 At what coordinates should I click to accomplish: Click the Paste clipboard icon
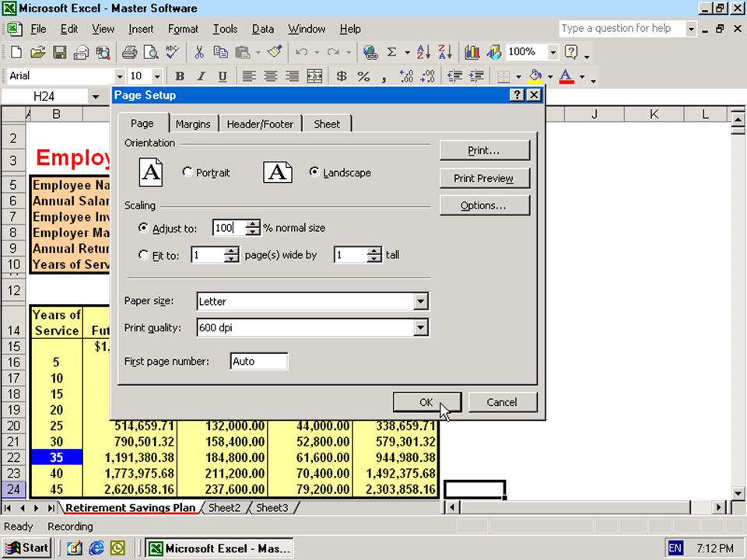243,52
